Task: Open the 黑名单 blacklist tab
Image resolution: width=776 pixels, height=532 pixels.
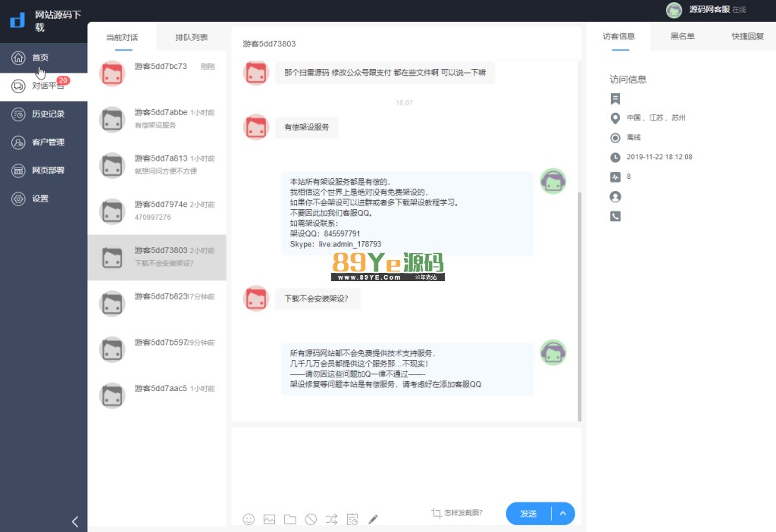Action: coord(683,36)
